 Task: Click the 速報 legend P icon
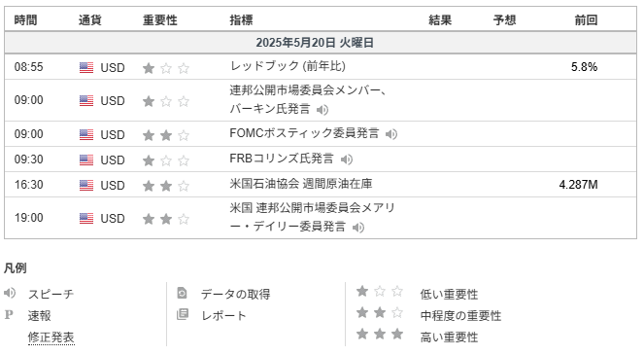coord(9,315)
